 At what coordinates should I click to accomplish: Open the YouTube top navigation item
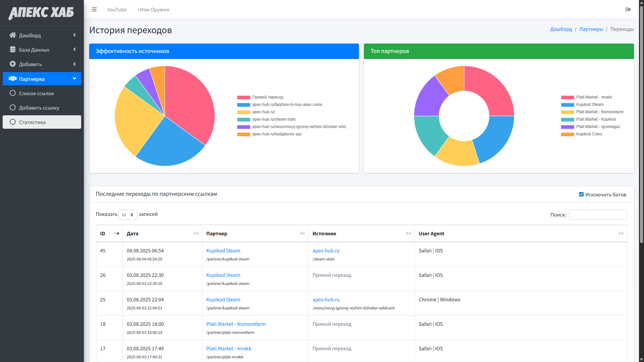(x=117, y=10)
